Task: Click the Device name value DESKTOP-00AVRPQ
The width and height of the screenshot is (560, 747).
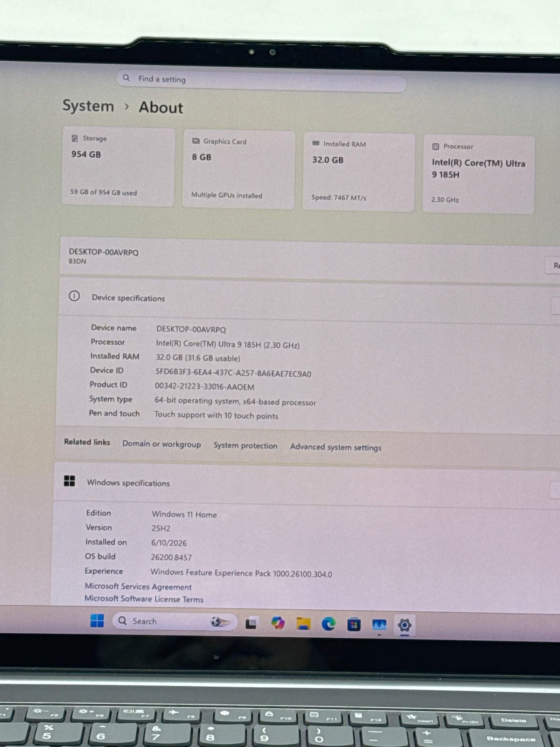Action: [x=191, y=329]
